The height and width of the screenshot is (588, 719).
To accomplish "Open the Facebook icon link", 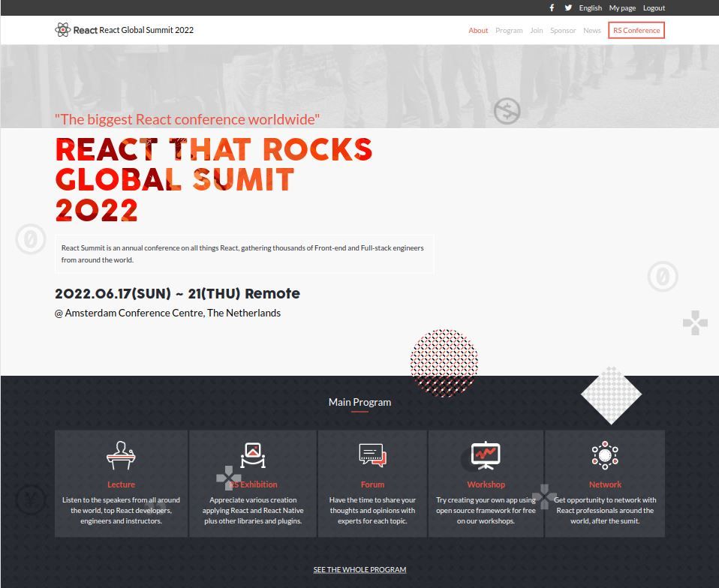I will click(x=552, y=7).
